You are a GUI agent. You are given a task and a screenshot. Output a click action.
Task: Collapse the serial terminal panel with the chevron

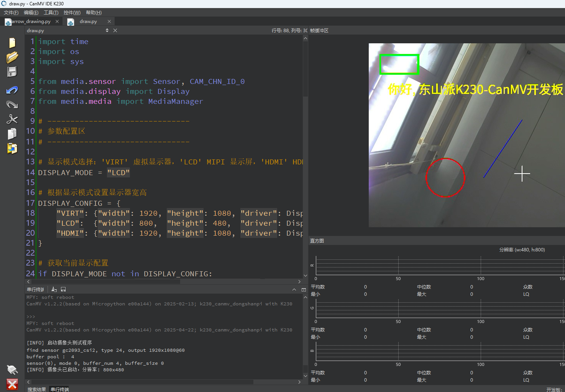point(294,290)
